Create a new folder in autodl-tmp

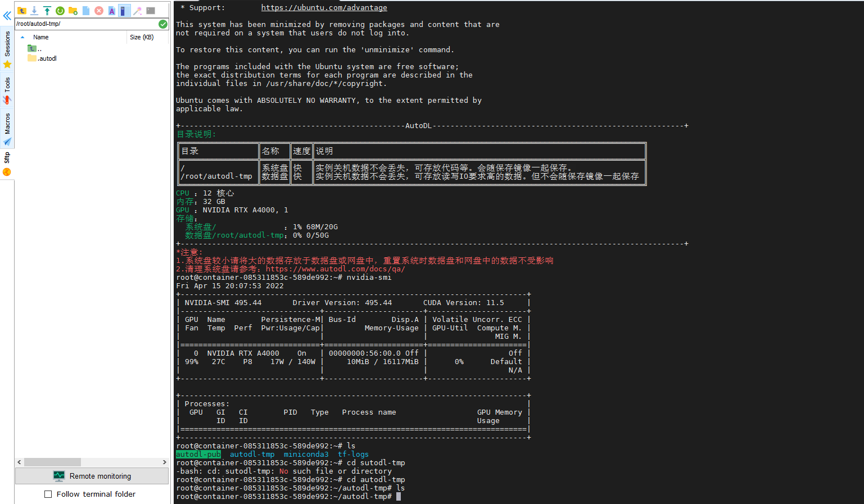(73, 10)
